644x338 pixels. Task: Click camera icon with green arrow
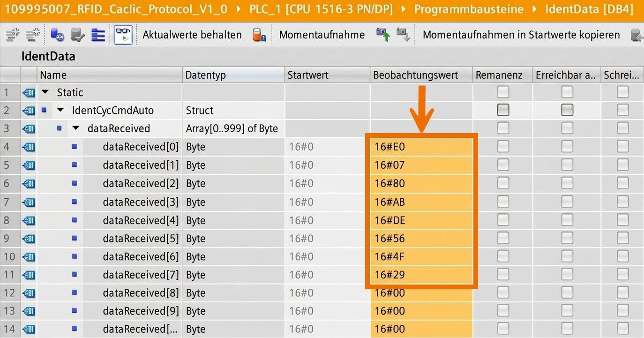point(383,35)
